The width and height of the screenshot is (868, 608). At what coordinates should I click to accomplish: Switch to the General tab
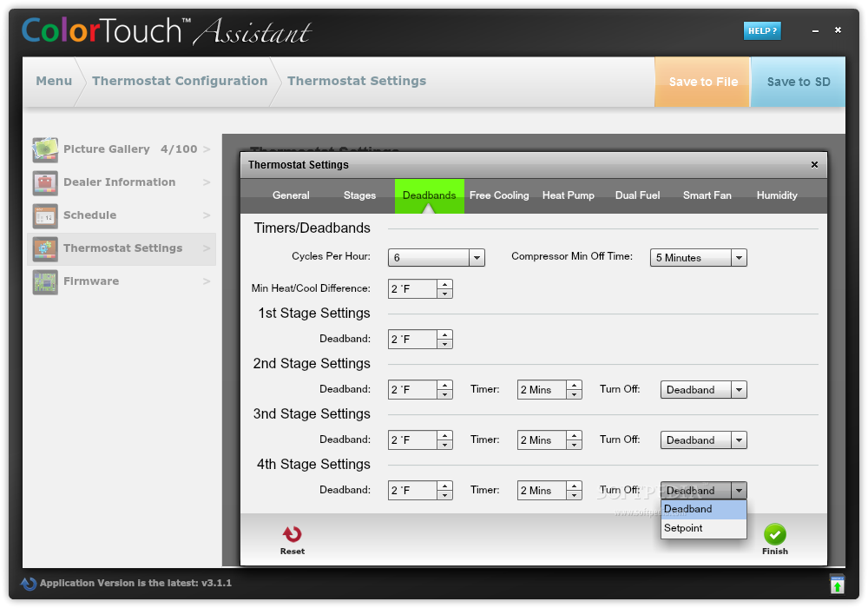pos(291,195)
